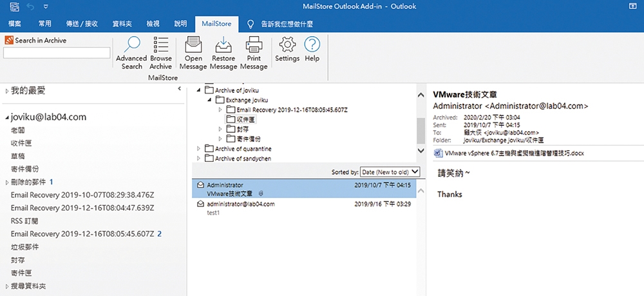The image size is (644, 296).
Task: Switch to the 說明 tab
Action: pyautogui.click(x=181, y=24)
